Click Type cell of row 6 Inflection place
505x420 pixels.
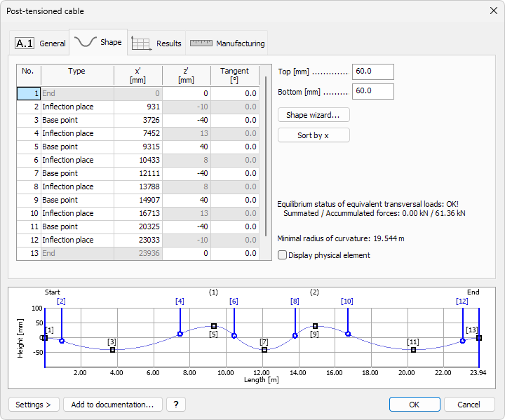click(x=77, y=160)
